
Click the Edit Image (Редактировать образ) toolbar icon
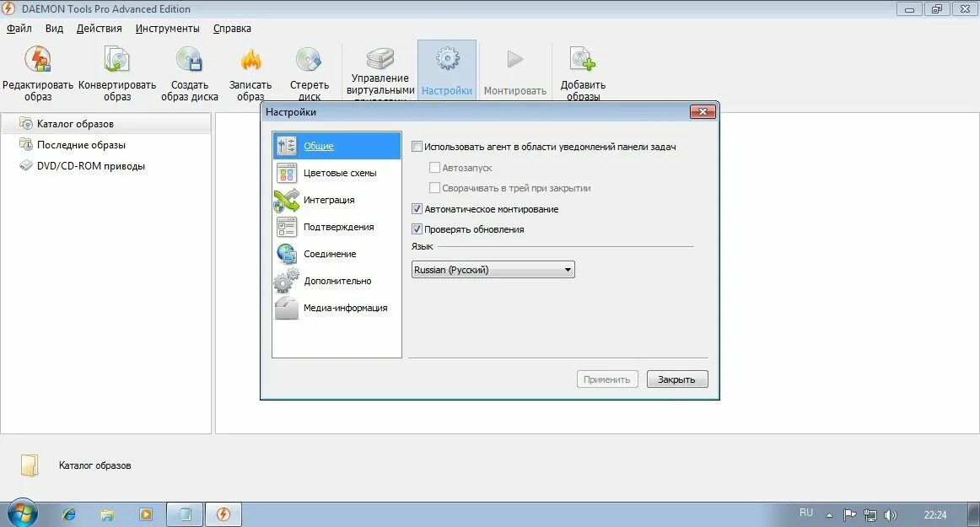pos(37,59)
